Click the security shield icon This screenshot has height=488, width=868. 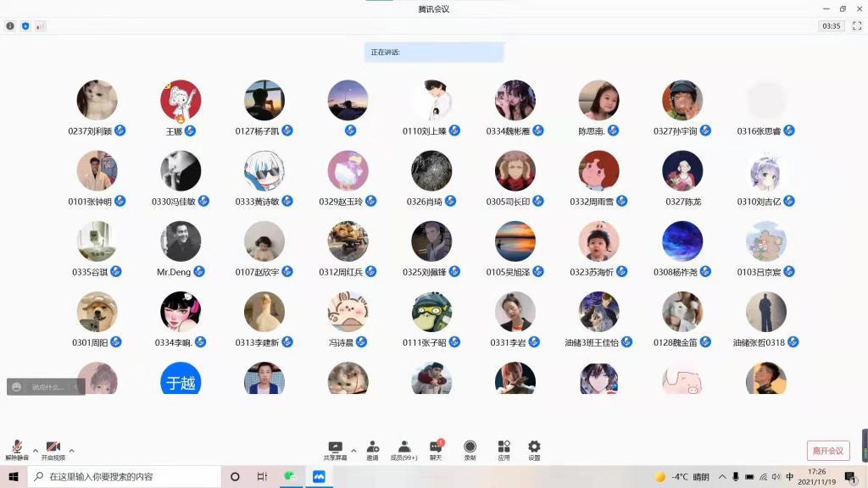click(25, 26)
